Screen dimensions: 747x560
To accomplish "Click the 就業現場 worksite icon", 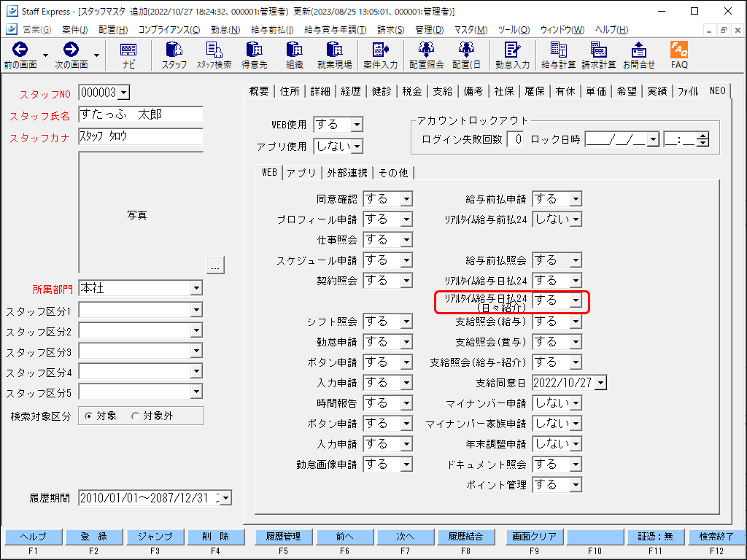I will point(333,54).
